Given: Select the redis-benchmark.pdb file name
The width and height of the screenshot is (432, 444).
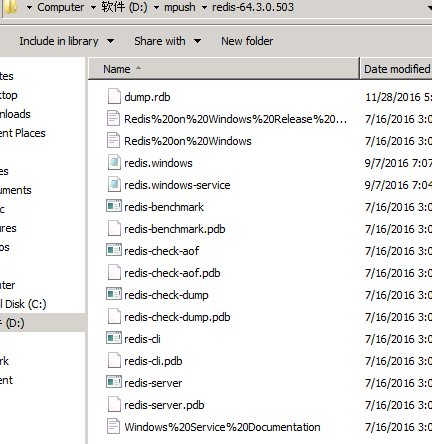Looking at the screenshot, I should pyautogui.click(x=175, y=229).
